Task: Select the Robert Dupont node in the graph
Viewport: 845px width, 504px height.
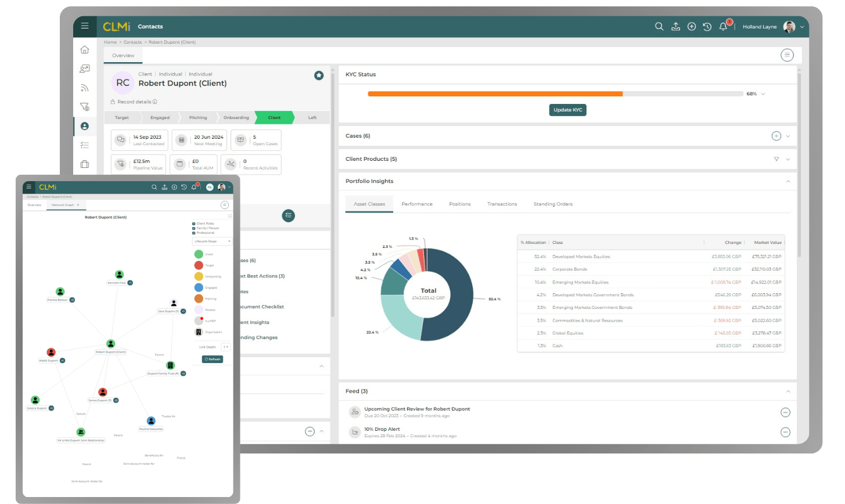Action: pyautogui.click(x=110, y=344)
